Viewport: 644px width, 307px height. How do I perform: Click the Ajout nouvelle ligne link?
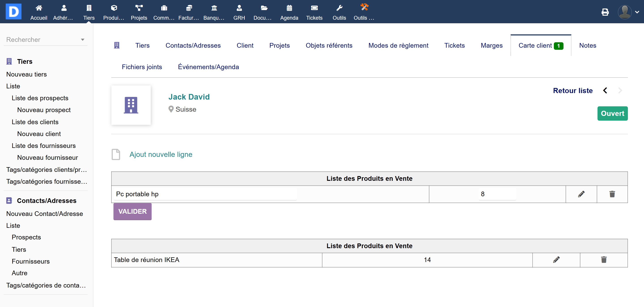click(161, 154)
